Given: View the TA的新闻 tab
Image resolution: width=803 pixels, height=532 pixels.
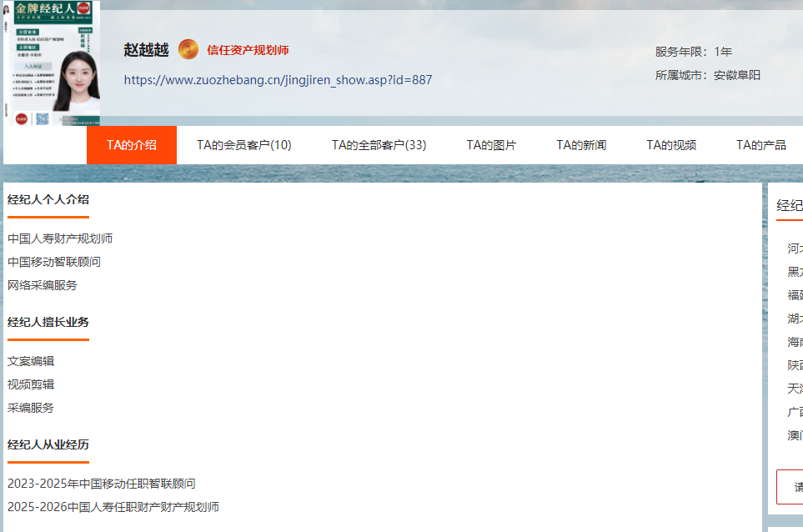Looking at the screenshot, I should [x=581, y=145].
